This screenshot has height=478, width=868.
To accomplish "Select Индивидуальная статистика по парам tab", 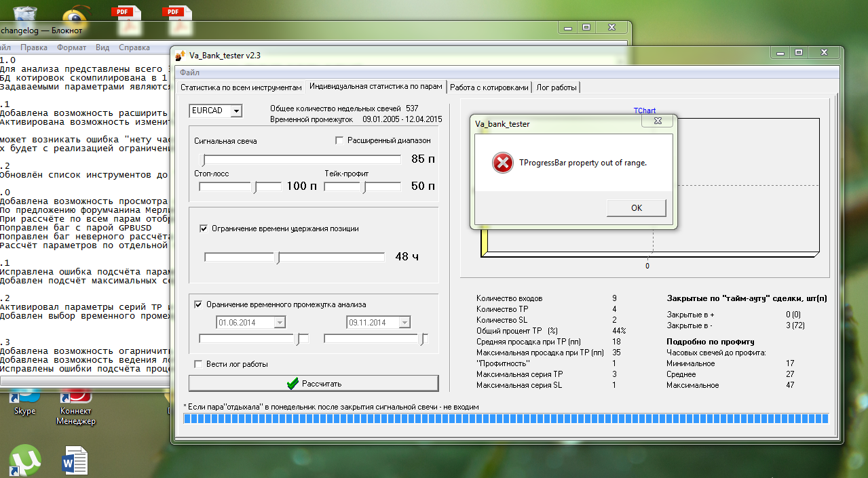I will [375, 86].
